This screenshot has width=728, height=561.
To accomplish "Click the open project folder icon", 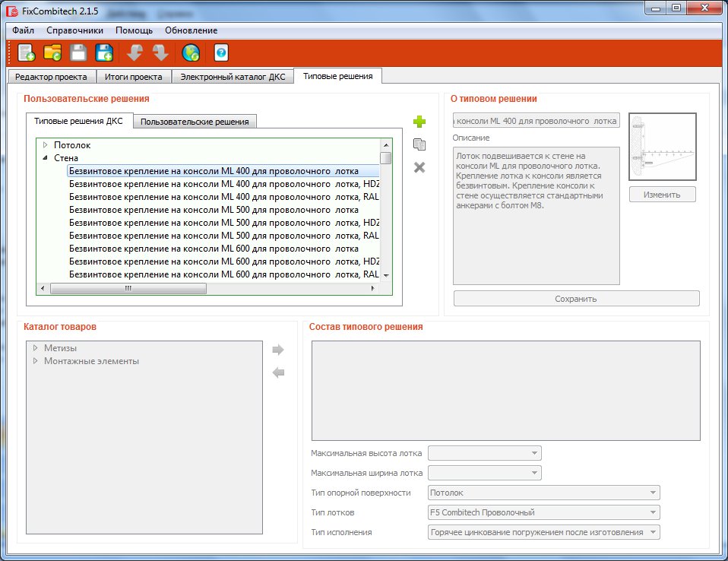I will (x=52, y=52).
